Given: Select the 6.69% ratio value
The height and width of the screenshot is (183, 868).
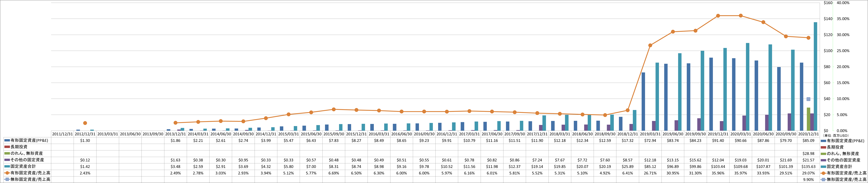Looking at the screenshot, I should point(334,173).
